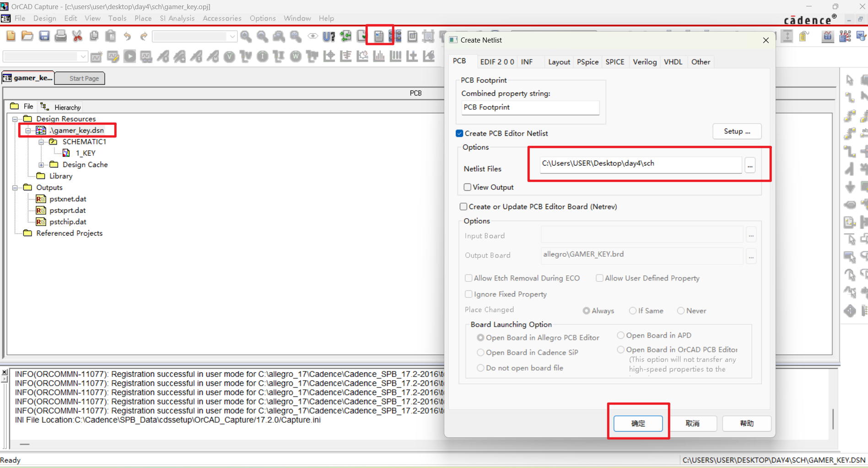Switch to the Verilog tab
The image size is (868, 468).
tap(645, 62)
